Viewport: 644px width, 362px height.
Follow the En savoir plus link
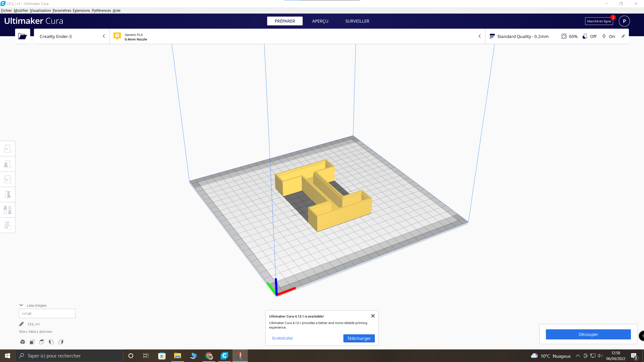pyautogui.click(x=283, y=338)
